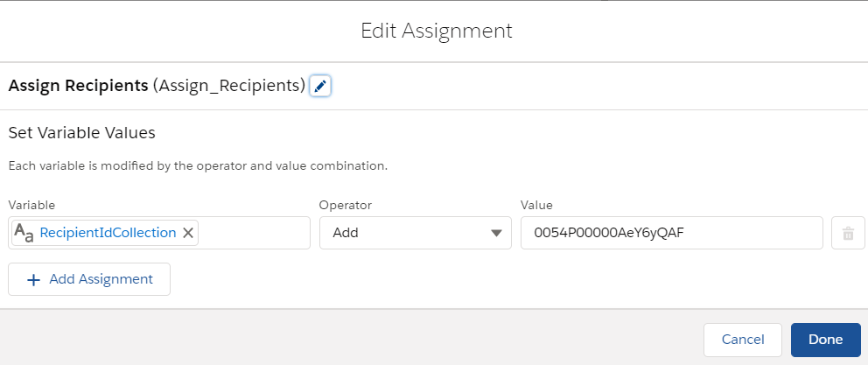This screenshot has width=868, height=365.
Task: Click the Set Variable Values heading
Action: coord(82,133)
